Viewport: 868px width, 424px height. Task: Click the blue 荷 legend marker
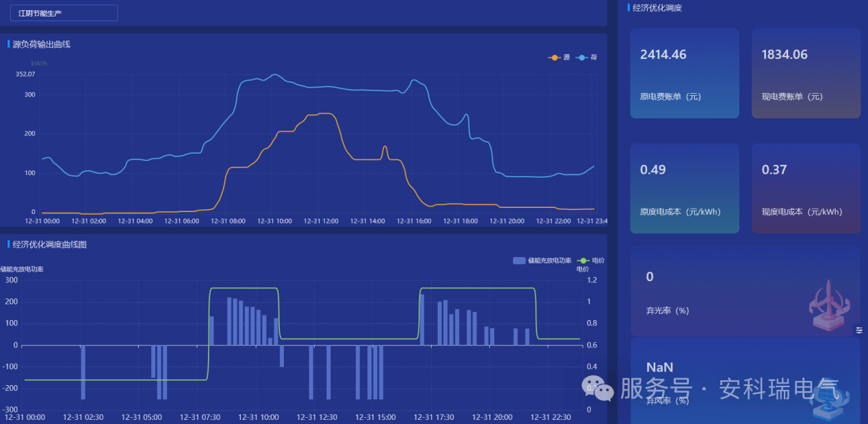point(581,57)
